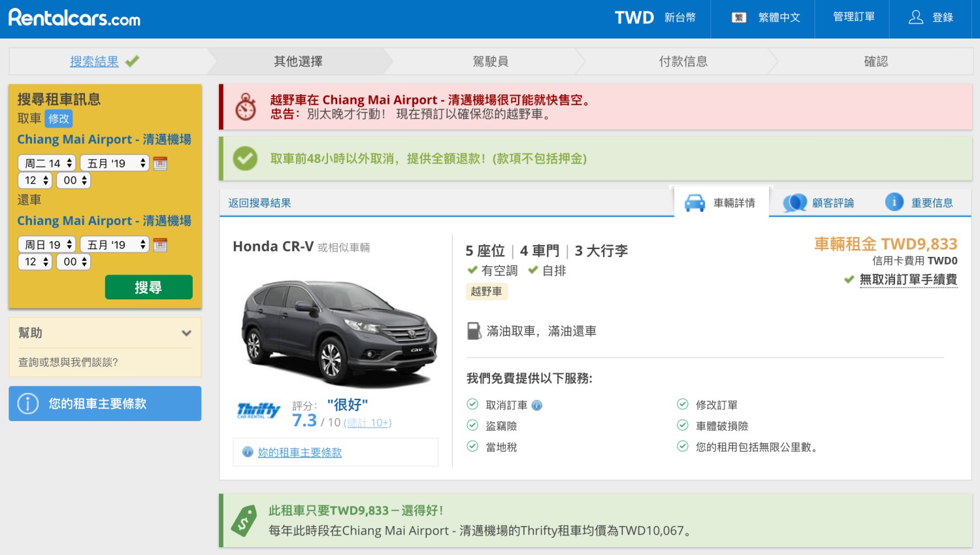Click the Honda CR-V title
980x555 pixels.
[x=273, y=246]
